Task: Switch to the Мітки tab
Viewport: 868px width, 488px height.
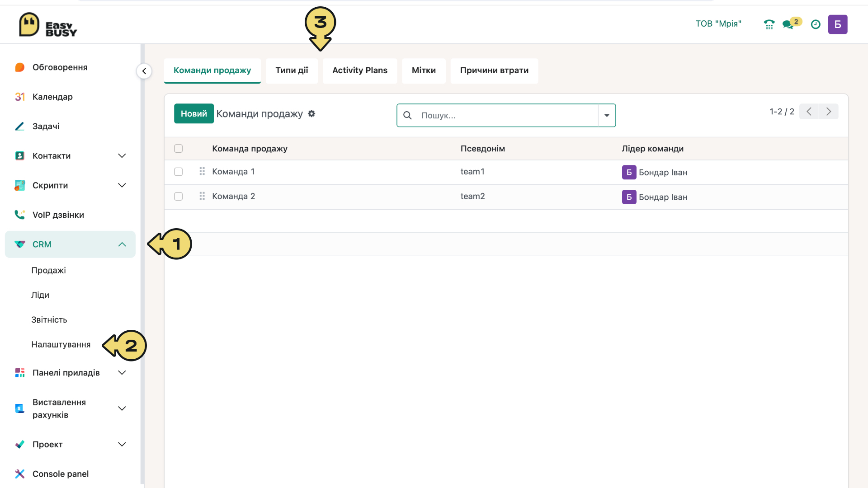Action: point(424,70)
